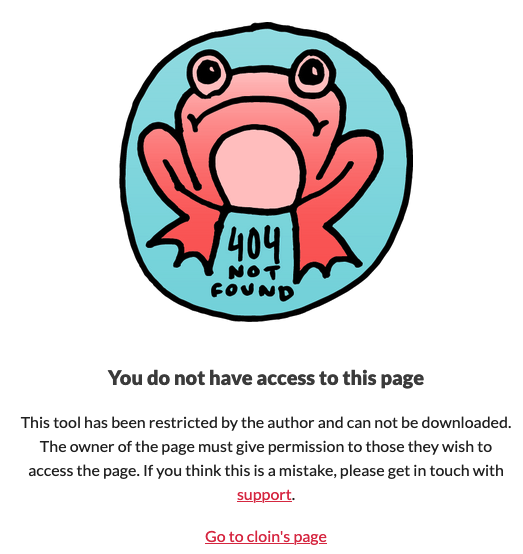Viewport: 523px width, 554px height.
Task: Click the frog's right eye
Action: click(312, 71)
